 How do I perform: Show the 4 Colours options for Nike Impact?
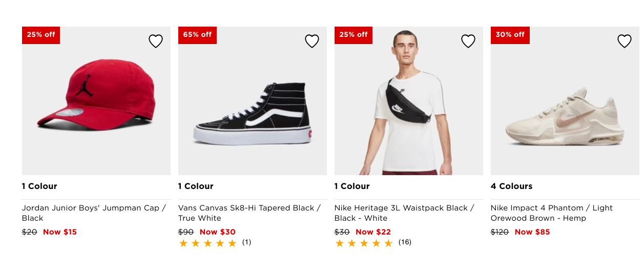click(x=511, y=186)
